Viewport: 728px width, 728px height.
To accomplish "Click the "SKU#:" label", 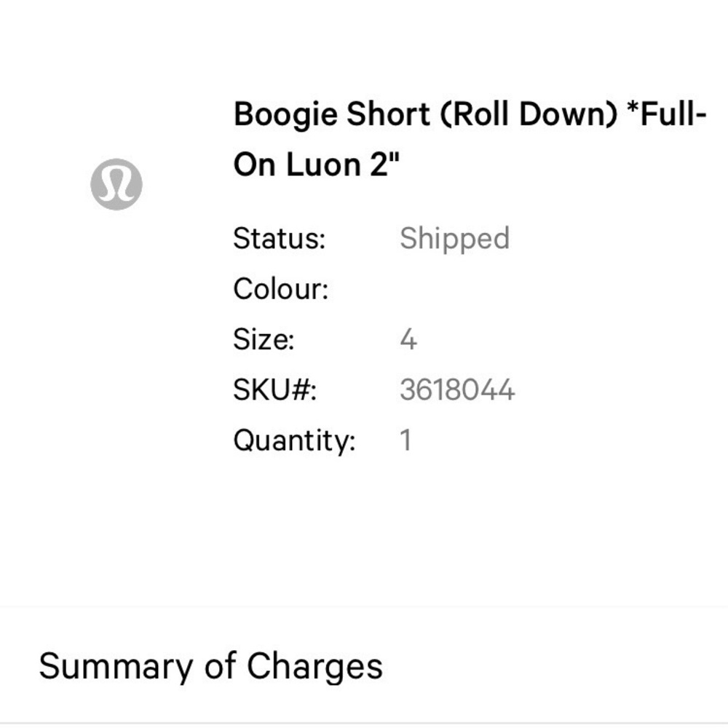I will tap(275, 390).
